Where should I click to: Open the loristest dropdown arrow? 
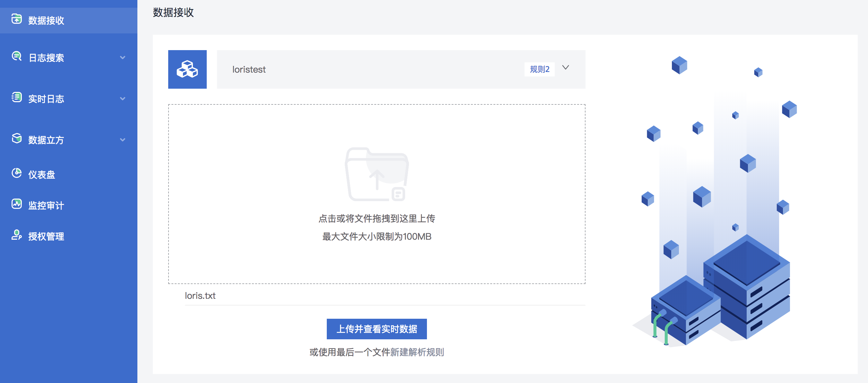566,68
